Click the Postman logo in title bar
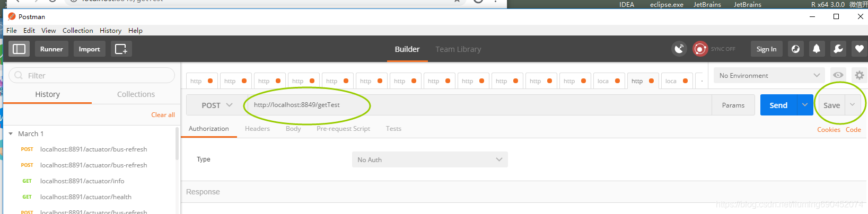Screen dimensions: 868x214 tap(12, 16)
